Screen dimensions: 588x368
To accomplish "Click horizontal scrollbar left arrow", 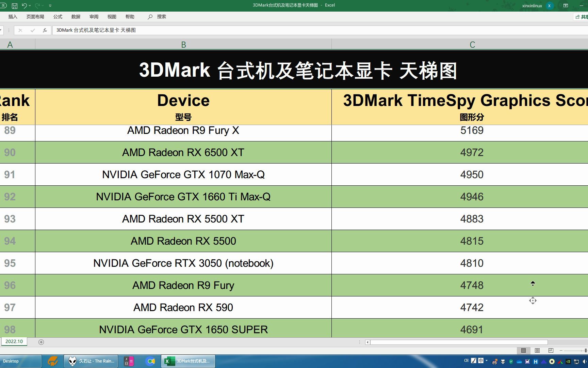I will pos(367,342).
